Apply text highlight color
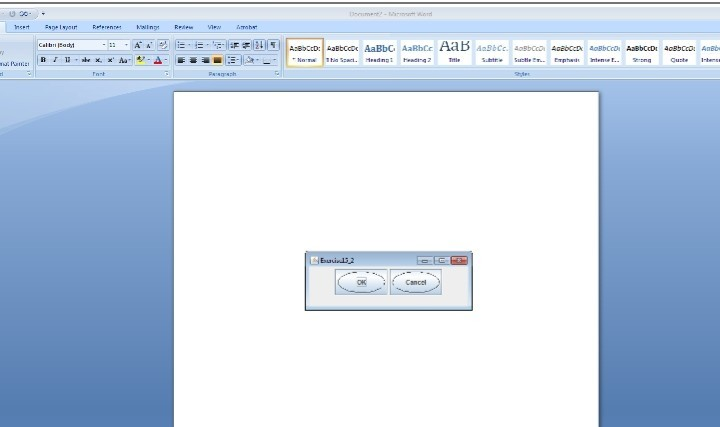Viewport: 720px width, 427px height. (141, 60)
